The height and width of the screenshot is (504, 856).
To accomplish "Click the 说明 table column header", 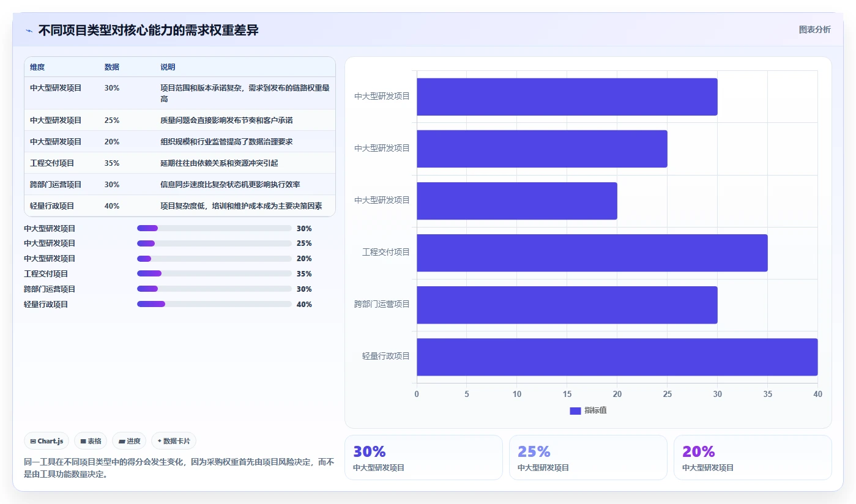I will click(168, 67).
